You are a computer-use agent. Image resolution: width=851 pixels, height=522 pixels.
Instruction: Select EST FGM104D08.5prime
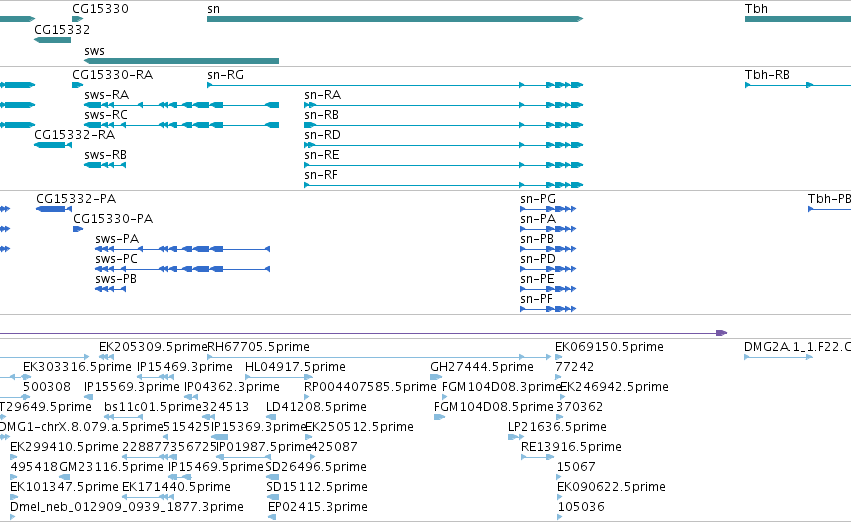coord(440,417)
